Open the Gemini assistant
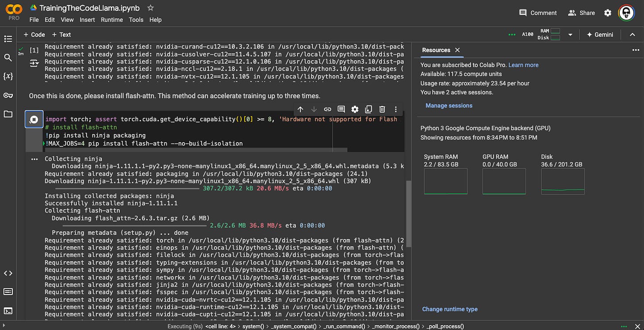This screenshot has width=644, height=330. tap(600, 35)
